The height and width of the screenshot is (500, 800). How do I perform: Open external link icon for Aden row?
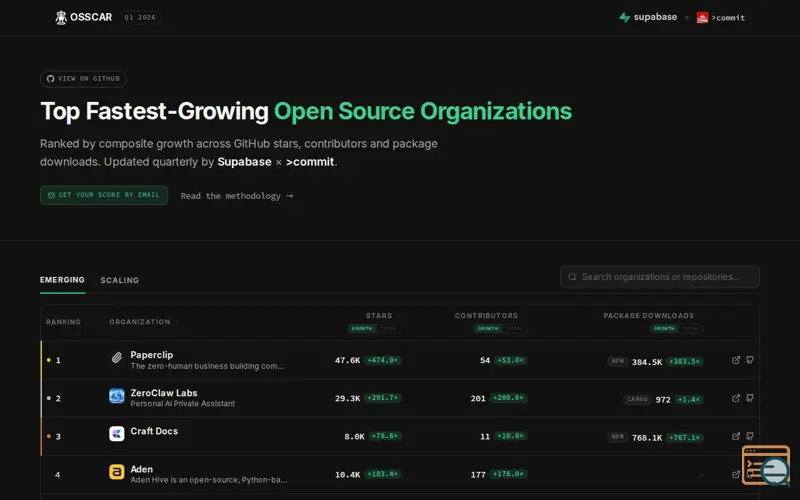click(736, 474)
